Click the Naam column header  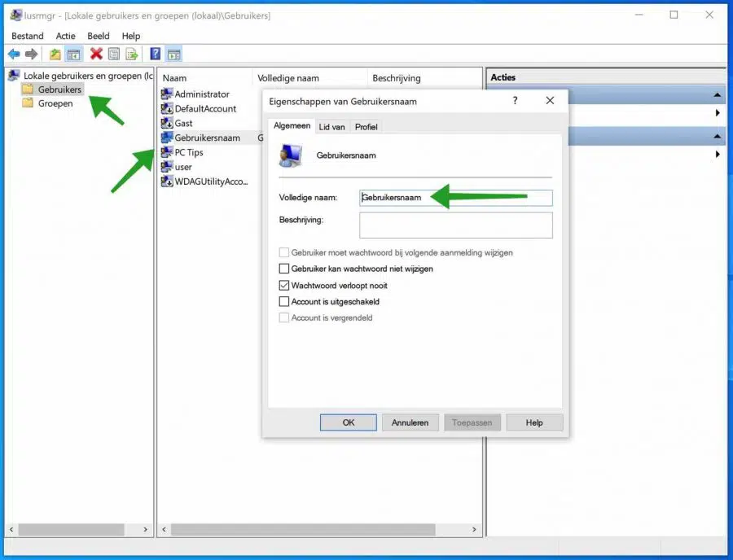pos(205,78)
